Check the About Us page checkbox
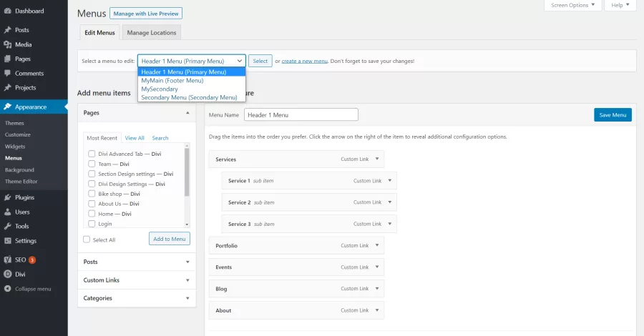Viewport: 644px width, 336px height. coord(92,204)
